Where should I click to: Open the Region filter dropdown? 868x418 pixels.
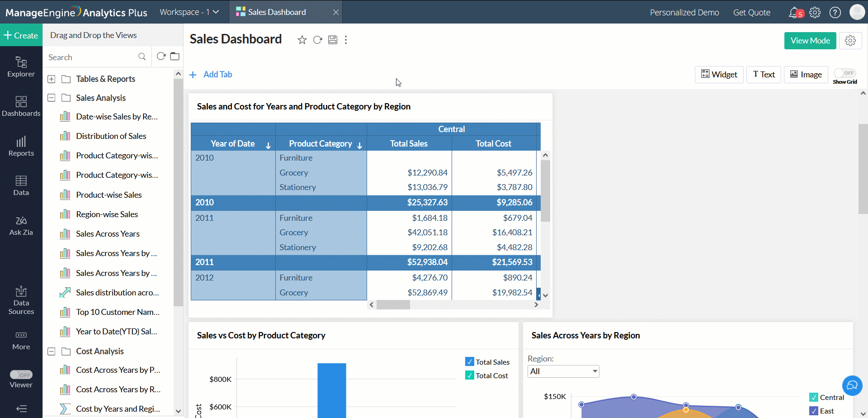tap(563, 371)
